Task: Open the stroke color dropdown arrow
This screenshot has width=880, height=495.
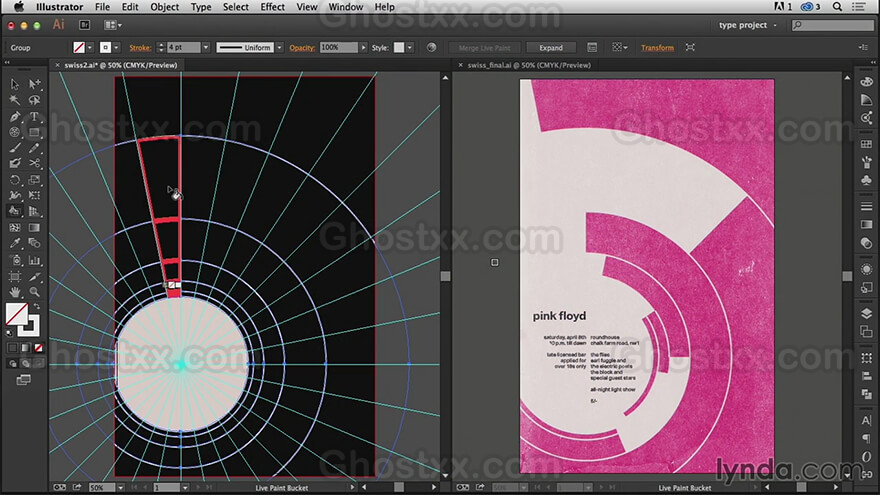Action: tap(116, 48)
